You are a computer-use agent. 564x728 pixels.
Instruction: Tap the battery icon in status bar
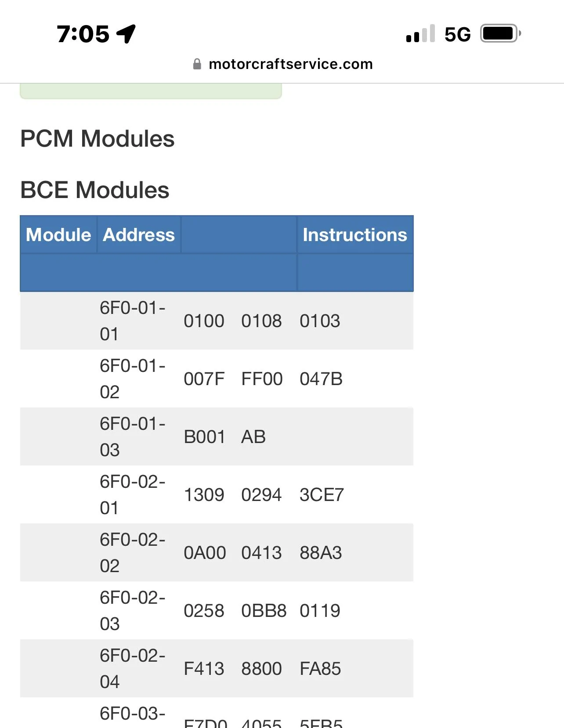(x=500, y=33)
